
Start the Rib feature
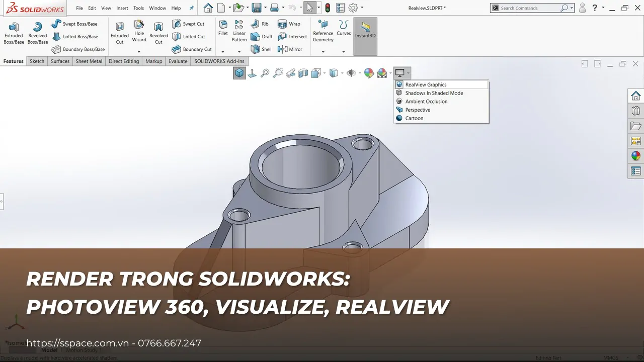260,24
